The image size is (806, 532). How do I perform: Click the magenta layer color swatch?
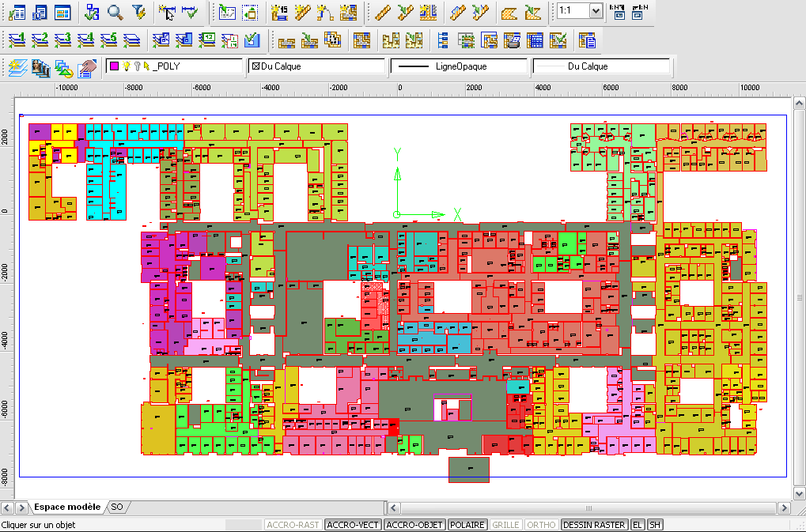(115, 66)
